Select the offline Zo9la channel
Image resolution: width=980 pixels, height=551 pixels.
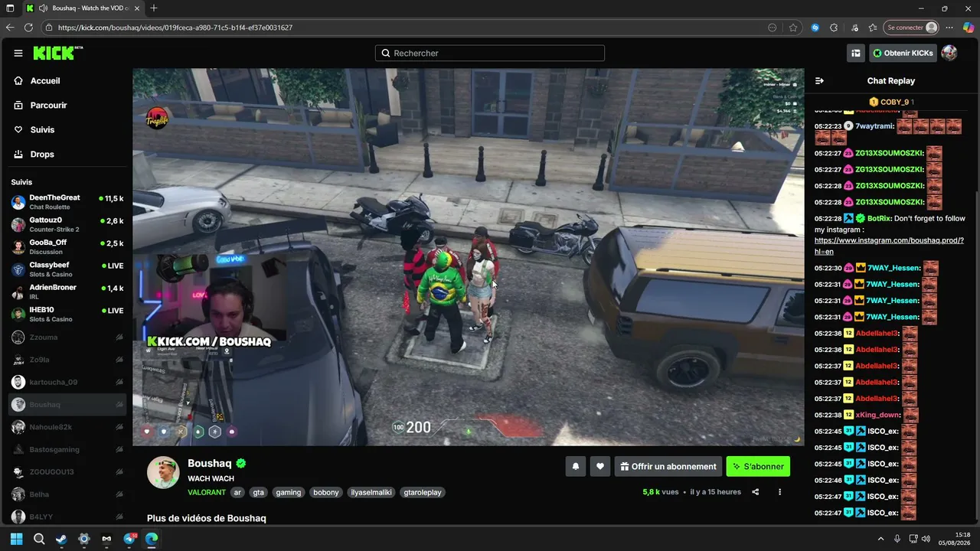(x=67, y=360)
